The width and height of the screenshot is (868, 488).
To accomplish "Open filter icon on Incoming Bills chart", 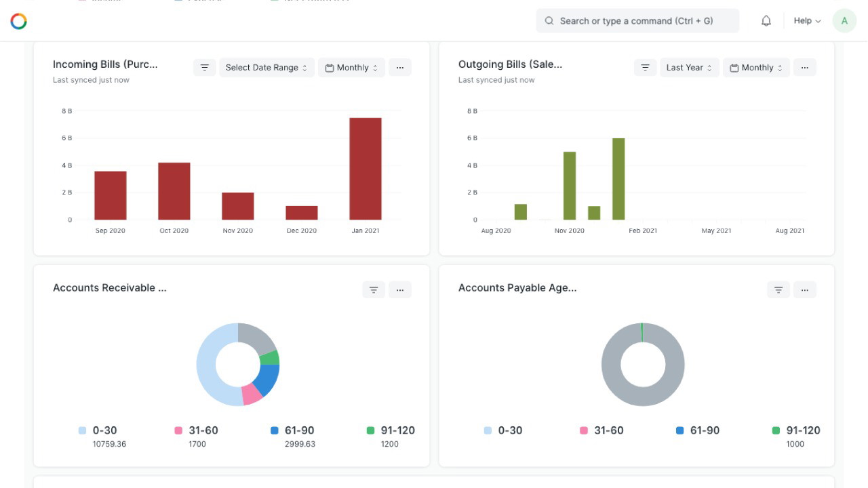I will (204, 68).
